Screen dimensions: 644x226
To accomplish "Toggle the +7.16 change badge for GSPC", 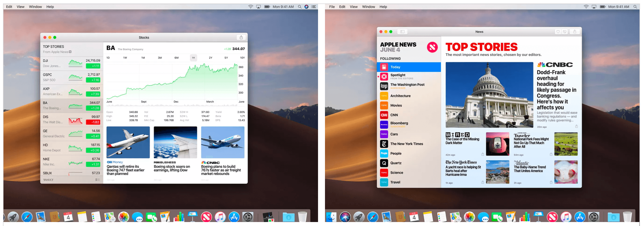I will point(93,80).
